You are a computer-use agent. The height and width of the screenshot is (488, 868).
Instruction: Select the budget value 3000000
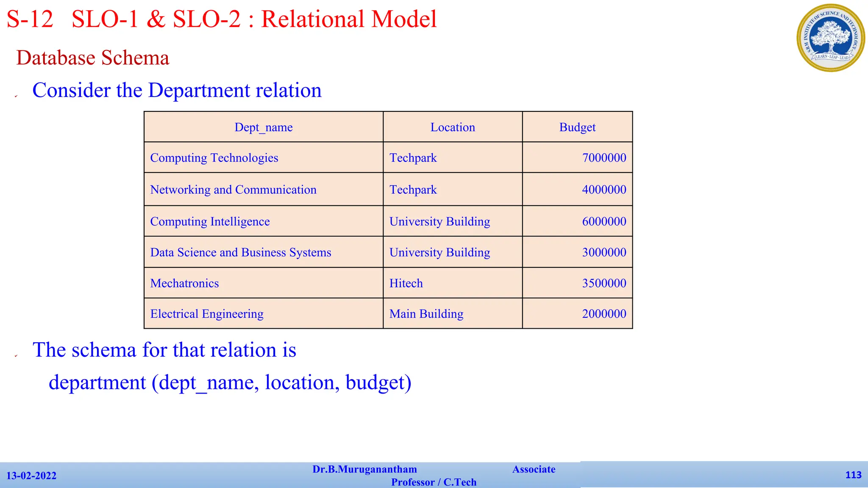(604, 252)
